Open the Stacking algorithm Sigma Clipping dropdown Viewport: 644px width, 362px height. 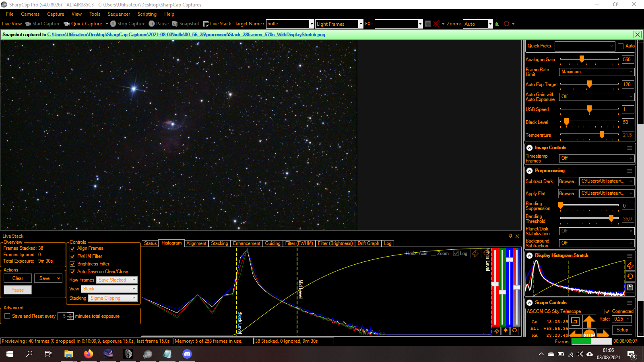[x=113, y=298]
